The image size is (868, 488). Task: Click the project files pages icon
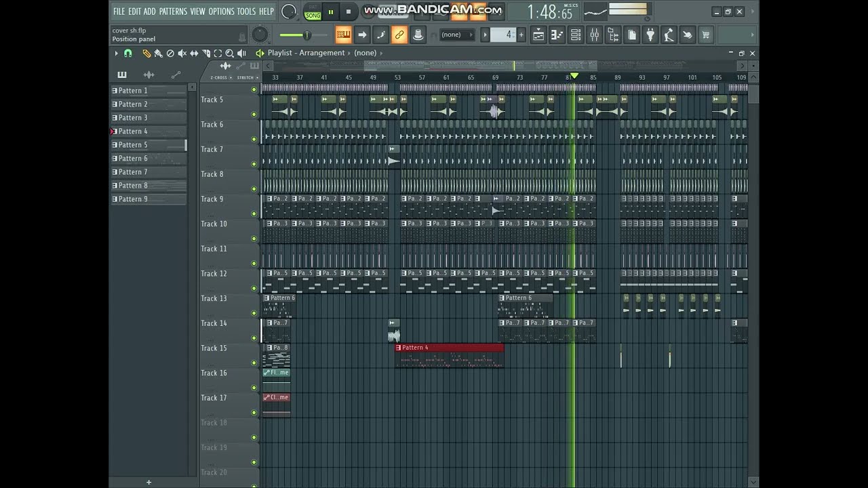[631, 35]
